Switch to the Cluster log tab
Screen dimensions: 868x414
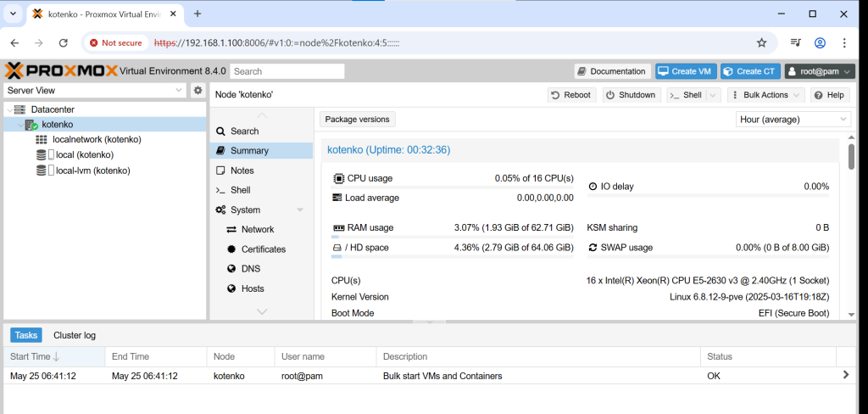point(75,335)
